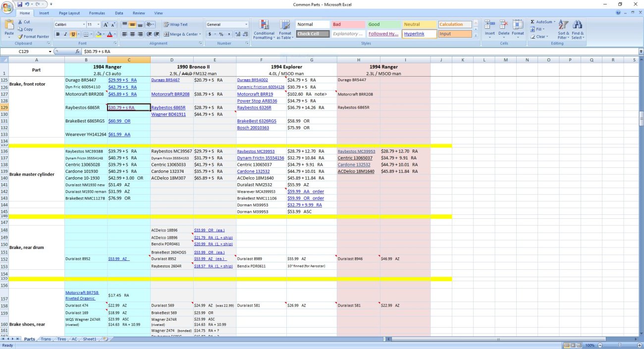The height and width of the screenshot is (349, 644).
Task: Apply the Good cell style
Action: point(384,24)
